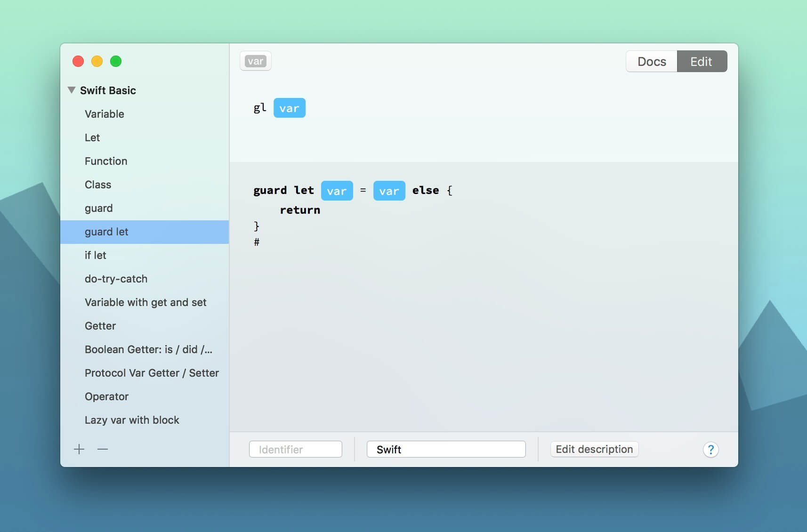Focus the Identifier text field
This screenshot has height=532, width=807.
click(295, 449)
